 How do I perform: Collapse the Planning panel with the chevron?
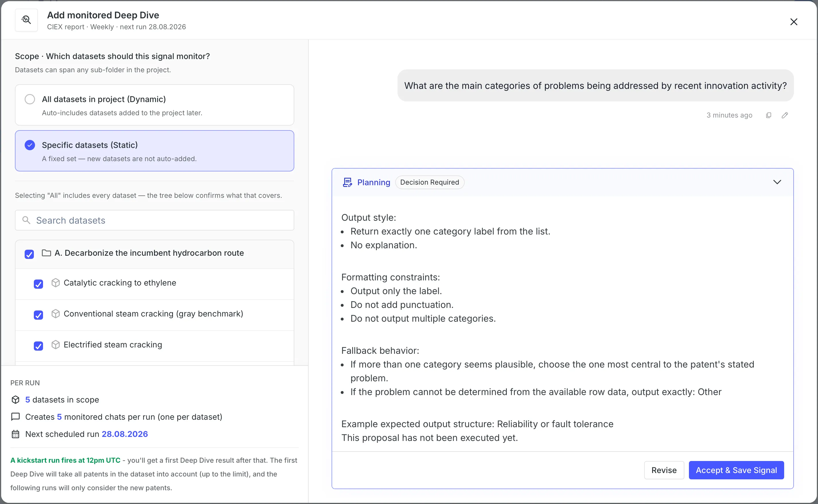point(777,182)
